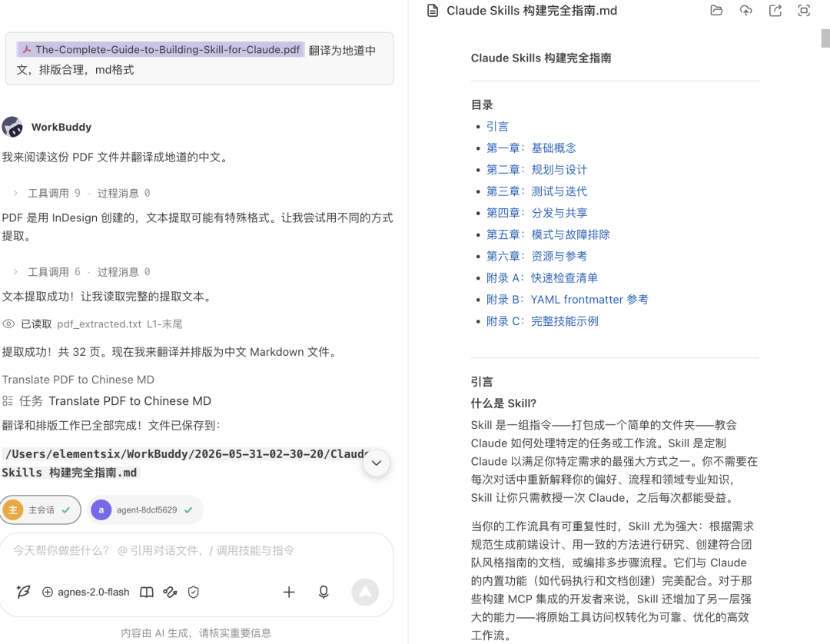Click the saved file path text
The image size is (830, 644).
(x=185, y=463)
